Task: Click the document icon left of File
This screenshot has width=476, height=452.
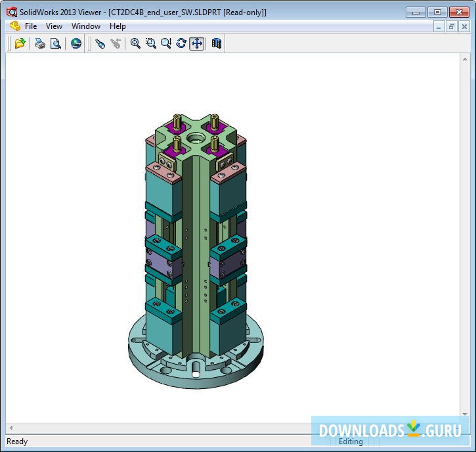Action: 14,26
